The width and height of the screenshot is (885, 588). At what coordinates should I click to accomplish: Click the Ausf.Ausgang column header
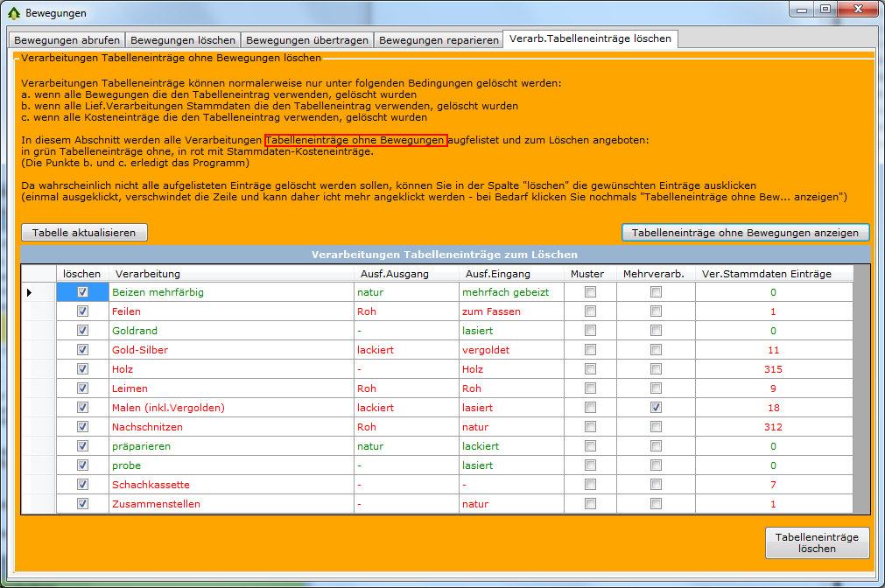coord(405,274)
